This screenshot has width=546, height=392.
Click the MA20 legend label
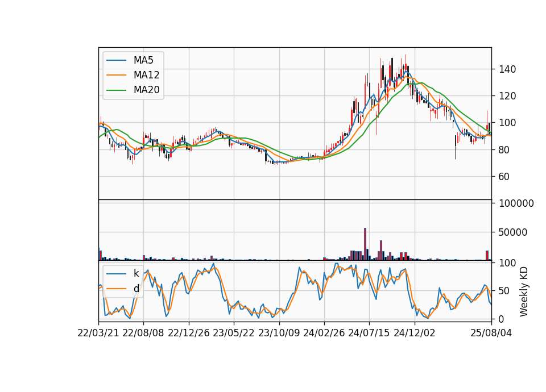click(146, 90)
